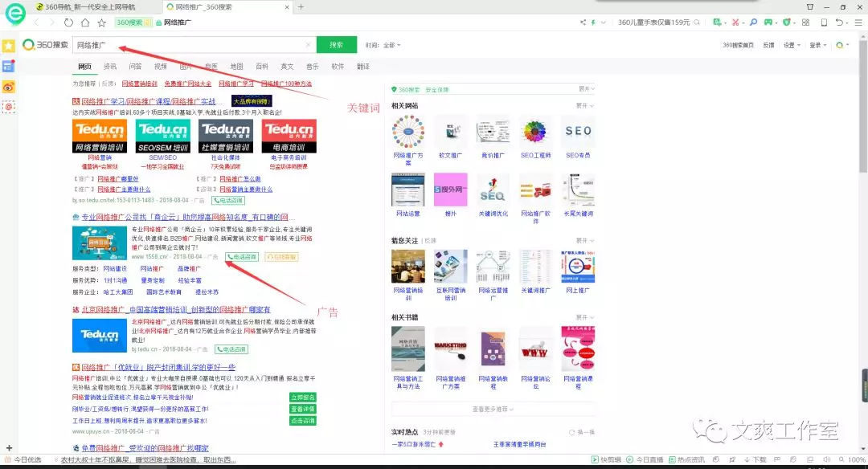Viewport: 868px width, 469px height.
Task: Go to browser home page icon
Action: click(x=84, y=22)
